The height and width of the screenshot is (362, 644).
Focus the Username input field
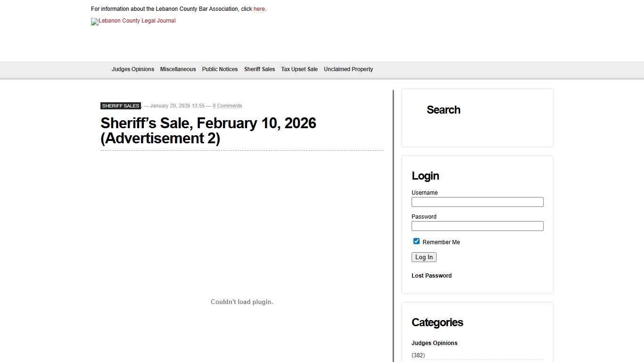click(x=477, y=202)
